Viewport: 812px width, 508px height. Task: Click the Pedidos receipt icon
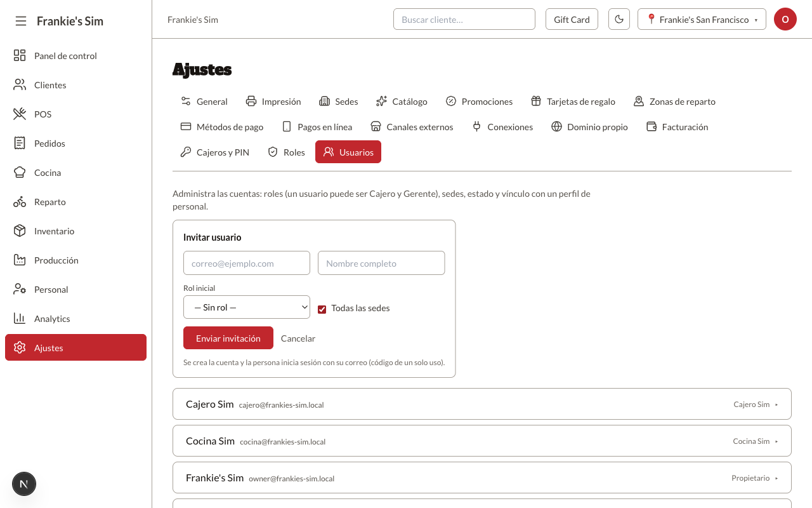pos(20,143)
